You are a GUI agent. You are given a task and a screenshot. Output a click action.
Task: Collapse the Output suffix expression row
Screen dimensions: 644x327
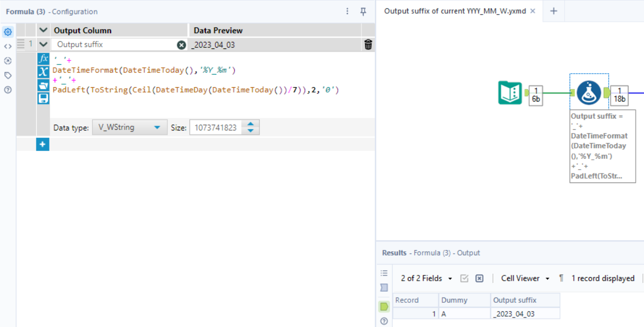pos(44,45)
